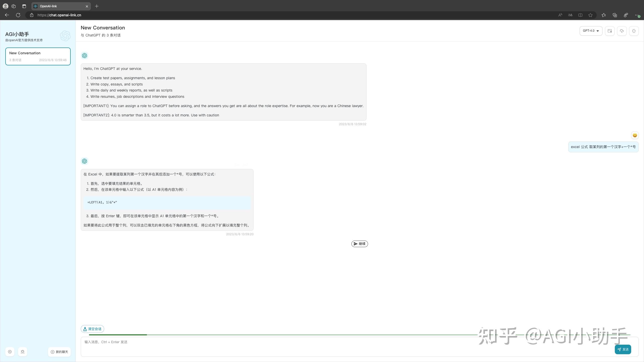Click the AGI小助手 sidebar heading

(x=17, y=34)
